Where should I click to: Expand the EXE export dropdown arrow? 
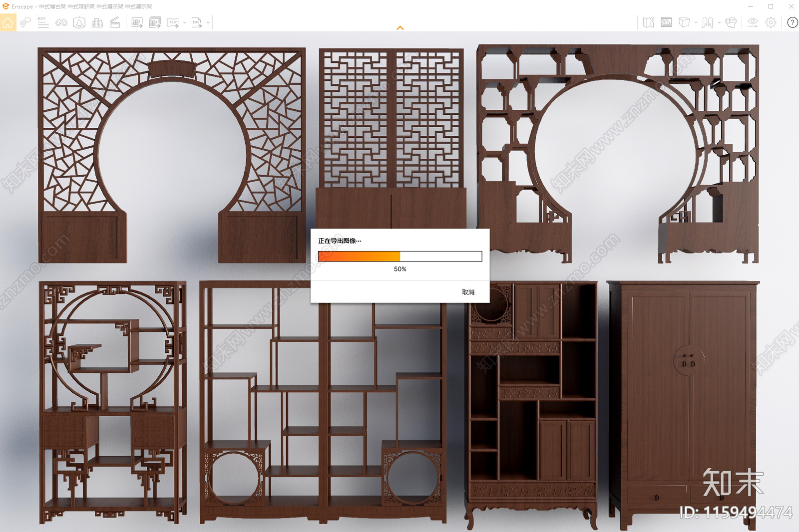pos(208,22)
